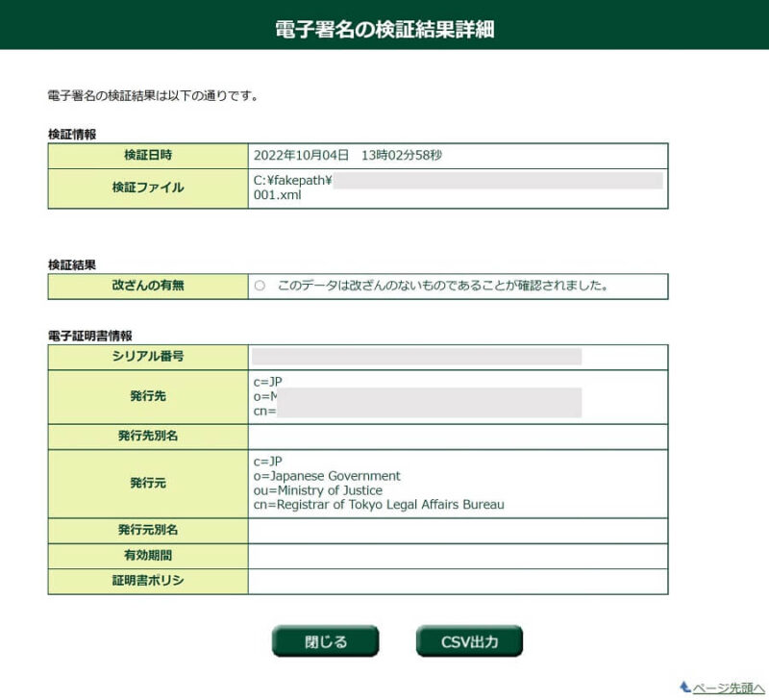Click the tampering verification result message text
Screen dimensions: 769x700
443,286
